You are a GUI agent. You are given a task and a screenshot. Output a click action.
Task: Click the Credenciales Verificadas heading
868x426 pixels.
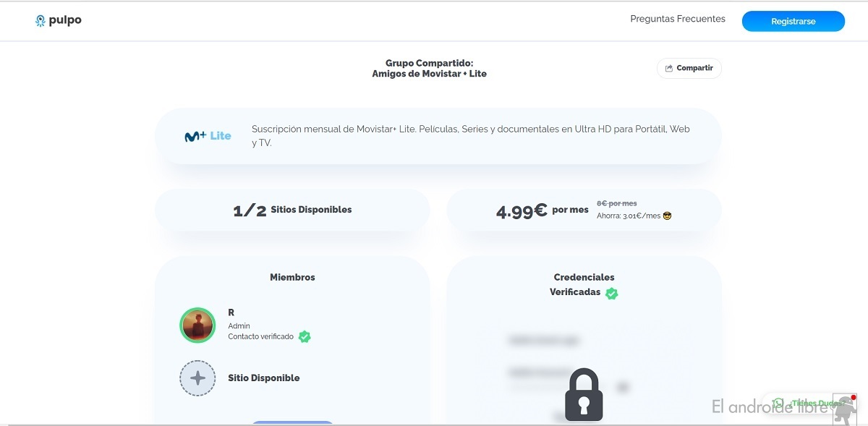pos(584,285)
